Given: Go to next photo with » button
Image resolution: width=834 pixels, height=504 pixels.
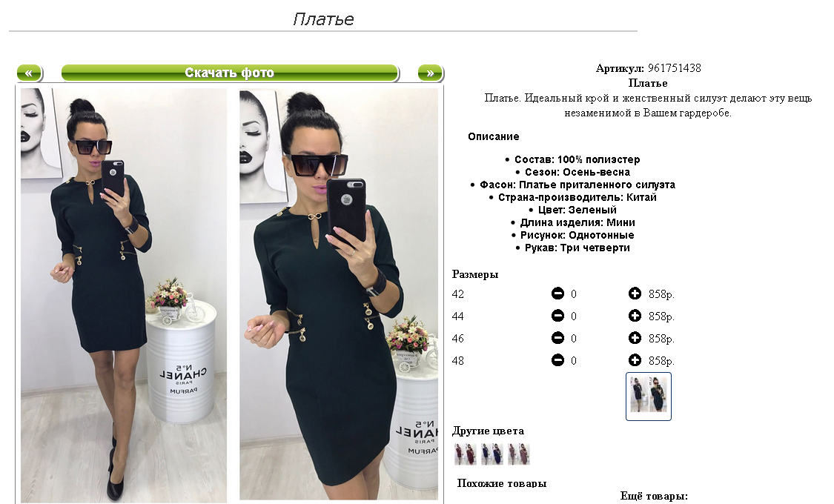Looking at the screenshot, I should pyautogui.click(x=430, y=73).
